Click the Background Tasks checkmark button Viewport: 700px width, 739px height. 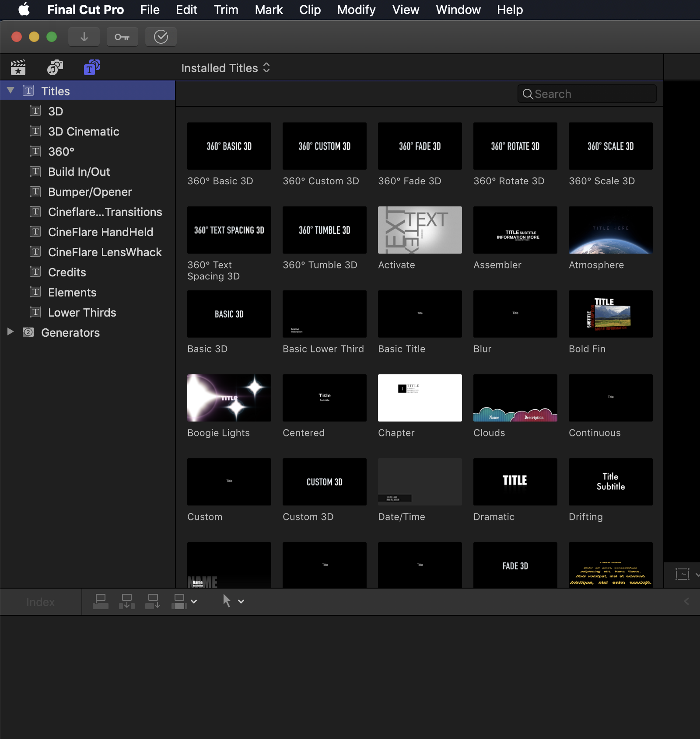[x=161, y=37]
